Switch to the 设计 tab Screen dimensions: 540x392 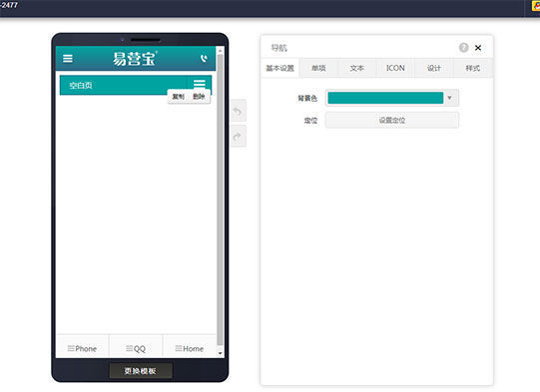(x=434, y=68)
